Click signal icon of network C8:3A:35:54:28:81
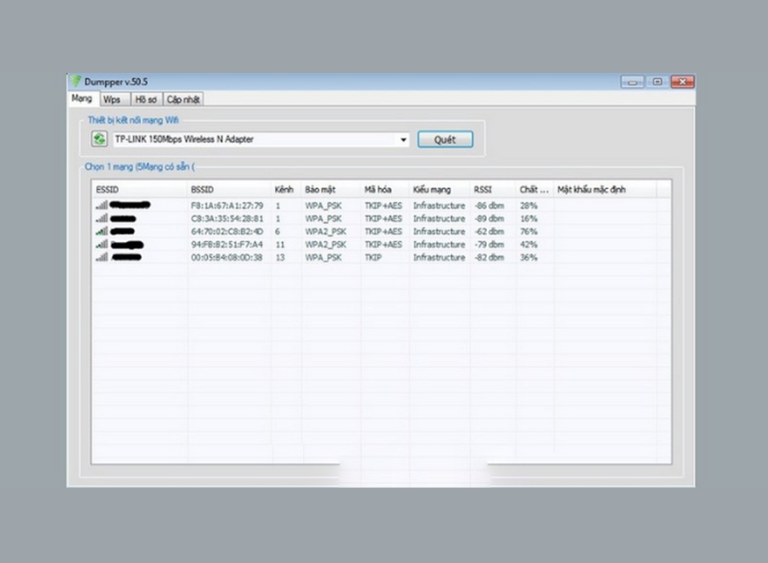The height and width of the screenshot is (563, 768). coord(101,218)
